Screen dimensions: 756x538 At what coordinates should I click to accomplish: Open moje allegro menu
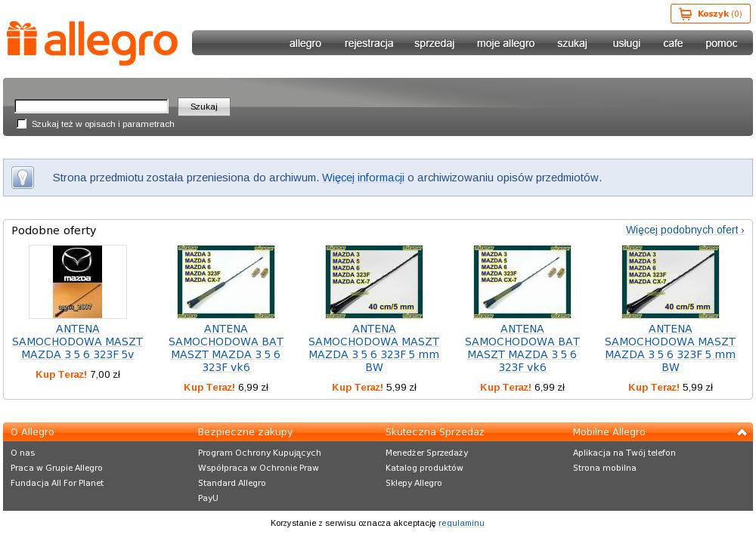click(x=506, y=43)
